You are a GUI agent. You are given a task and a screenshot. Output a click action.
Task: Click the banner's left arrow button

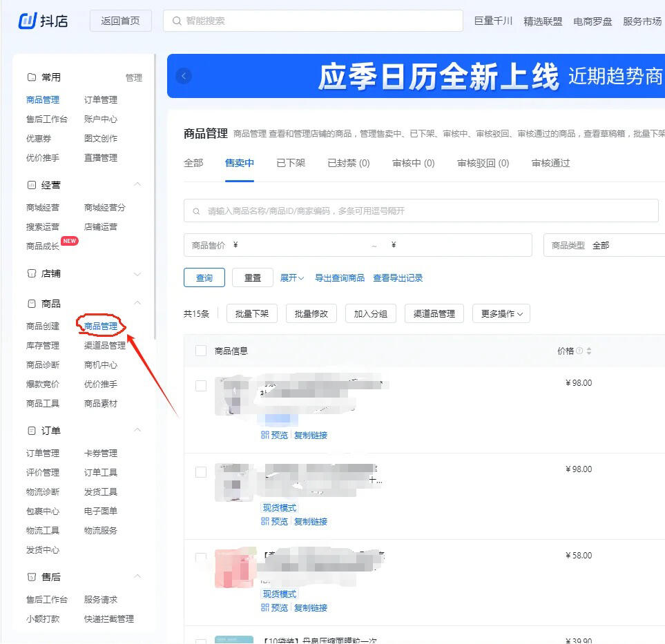pos(184,76)
